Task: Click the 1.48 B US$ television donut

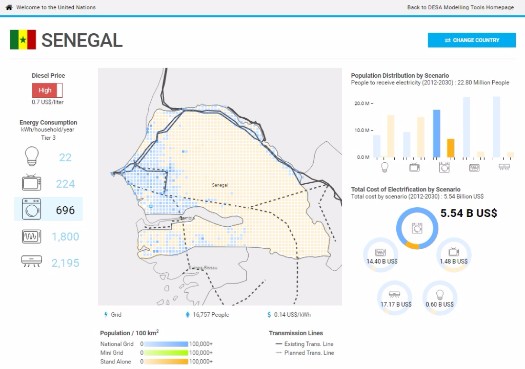Action: (x=454, y=255)
